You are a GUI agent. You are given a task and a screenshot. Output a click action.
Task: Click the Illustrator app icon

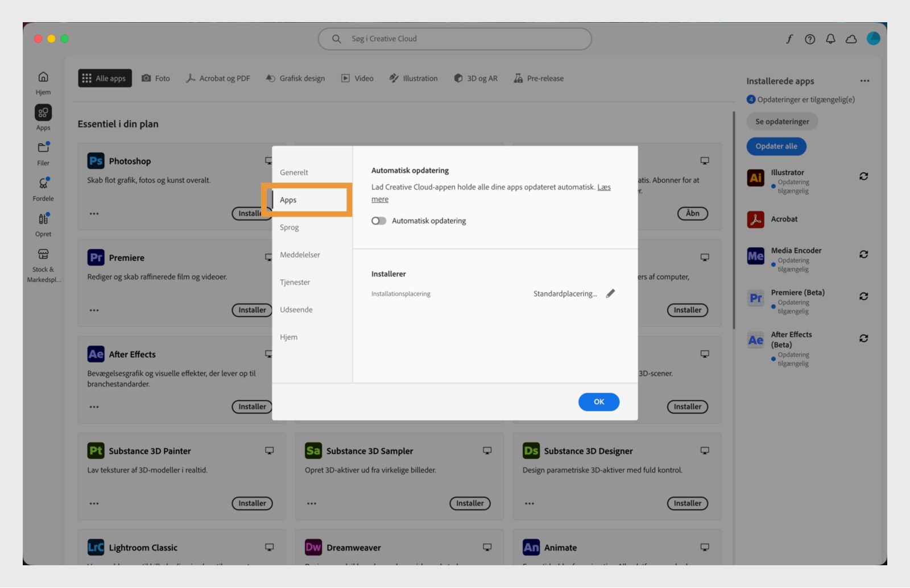[755, 177]
